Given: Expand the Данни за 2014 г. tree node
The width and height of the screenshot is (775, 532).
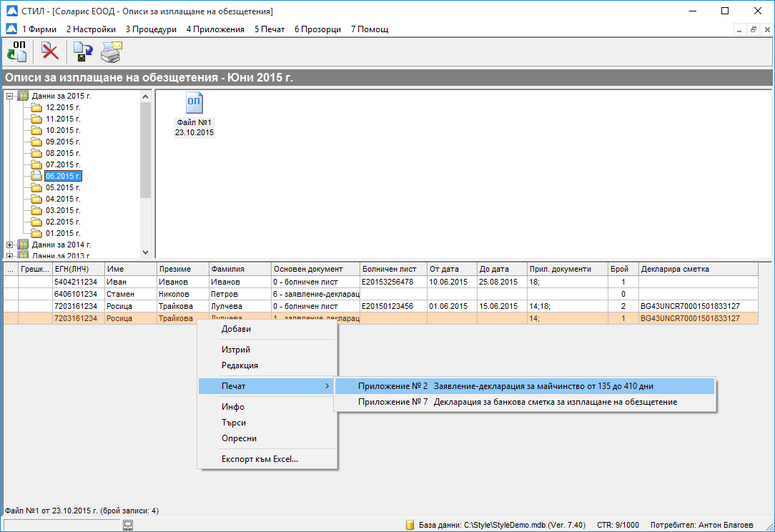Looking at the screenshot, I should (x=10, y=245).
